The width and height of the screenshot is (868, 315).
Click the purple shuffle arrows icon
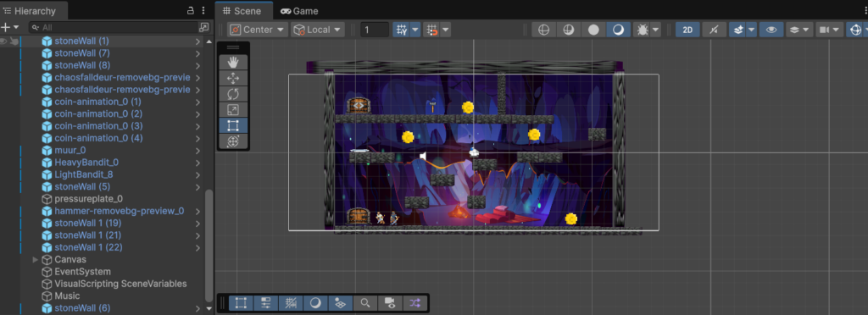coord(415,303)
